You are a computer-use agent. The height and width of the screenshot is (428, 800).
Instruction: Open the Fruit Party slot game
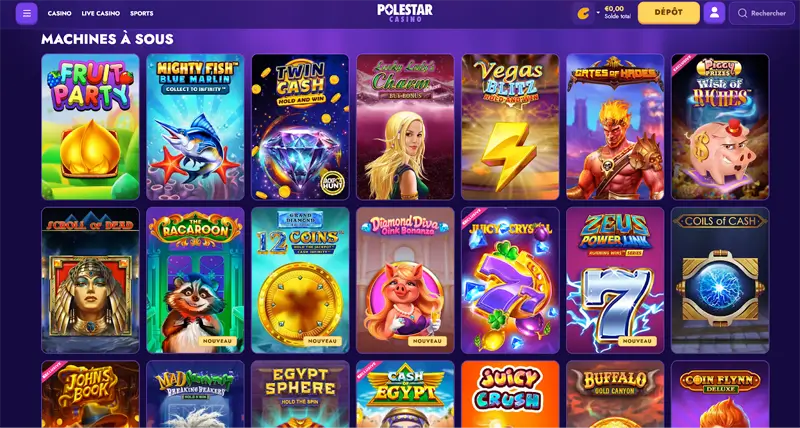pos(90,127)
